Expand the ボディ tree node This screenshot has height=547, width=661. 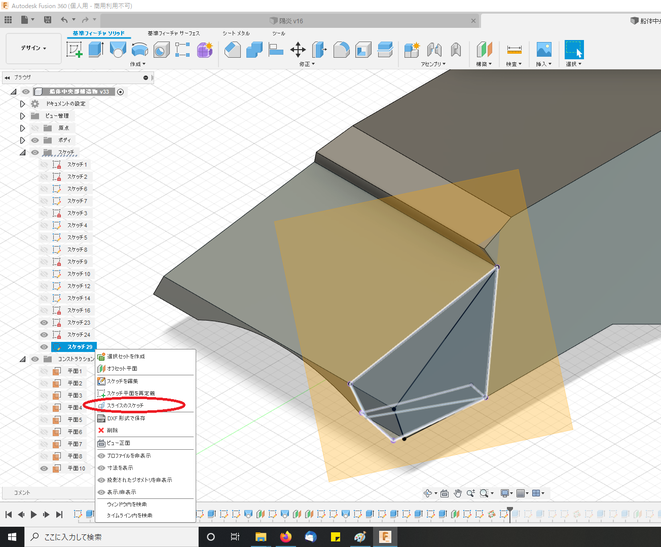22,140
